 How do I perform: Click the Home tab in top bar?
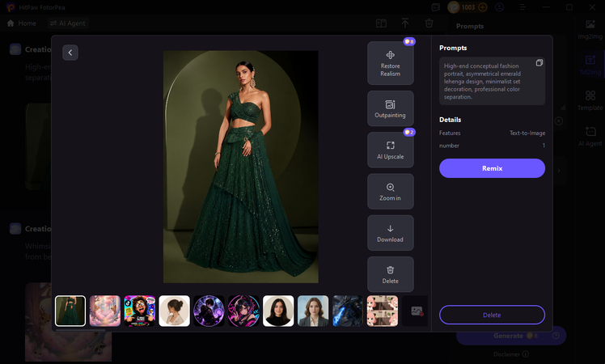[x=22, y=23]
